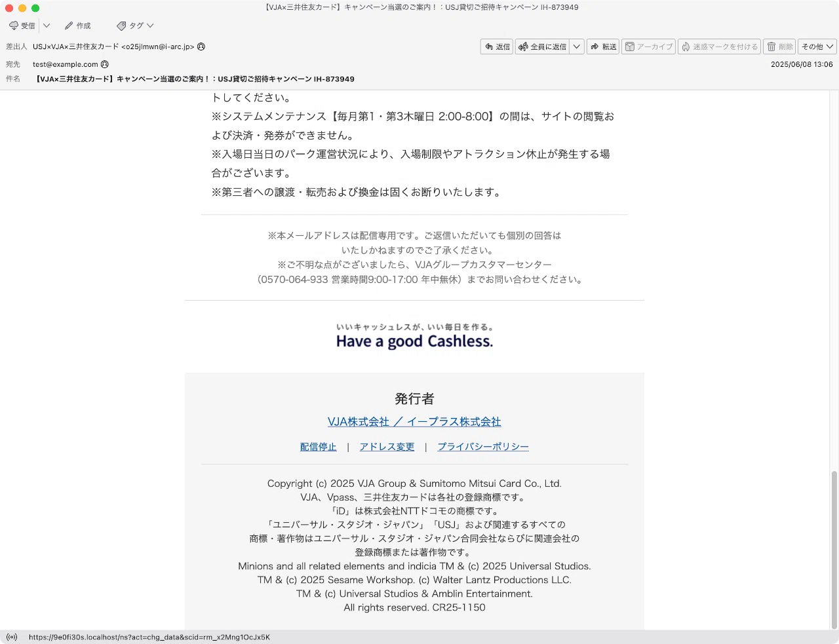Click the status bar URL text
This screenshot has width=839, height=644.
(x=149, y=637)
